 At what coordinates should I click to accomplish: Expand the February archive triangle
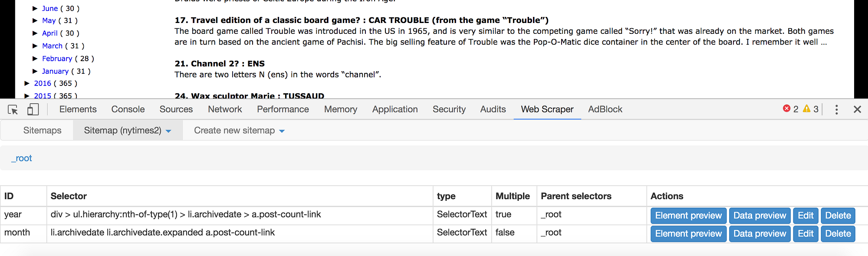pos(35,59)
